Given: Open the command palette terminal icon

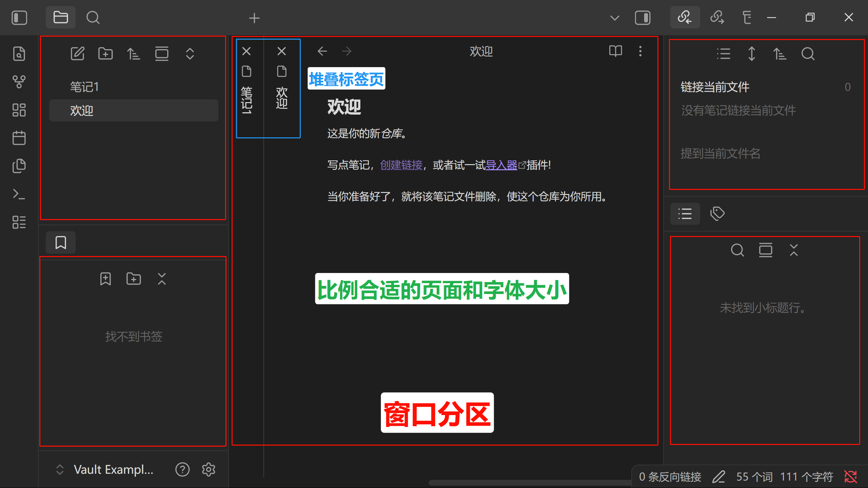Looking at the screenshot, I should pyautogui.click(x=19, y=194).
